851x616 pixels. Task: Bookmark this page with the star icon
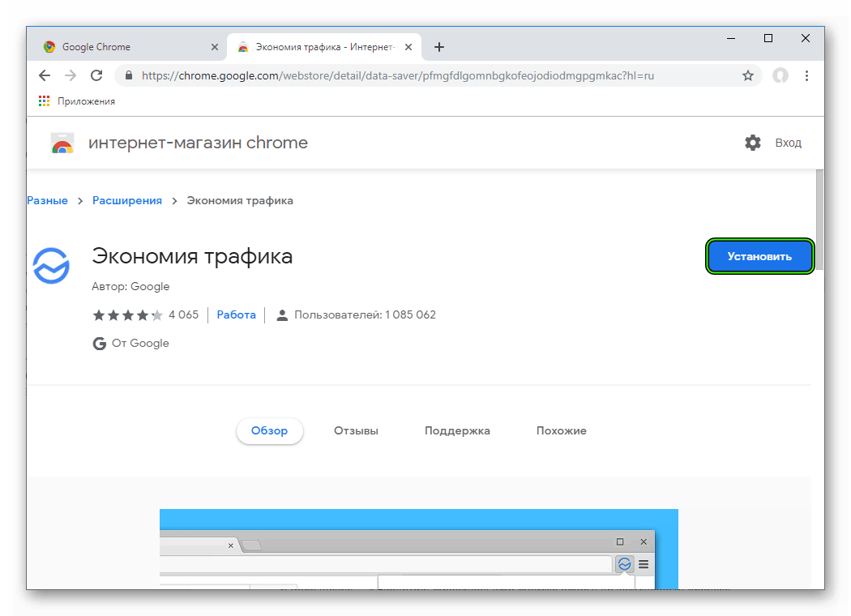tap(748, 75)
